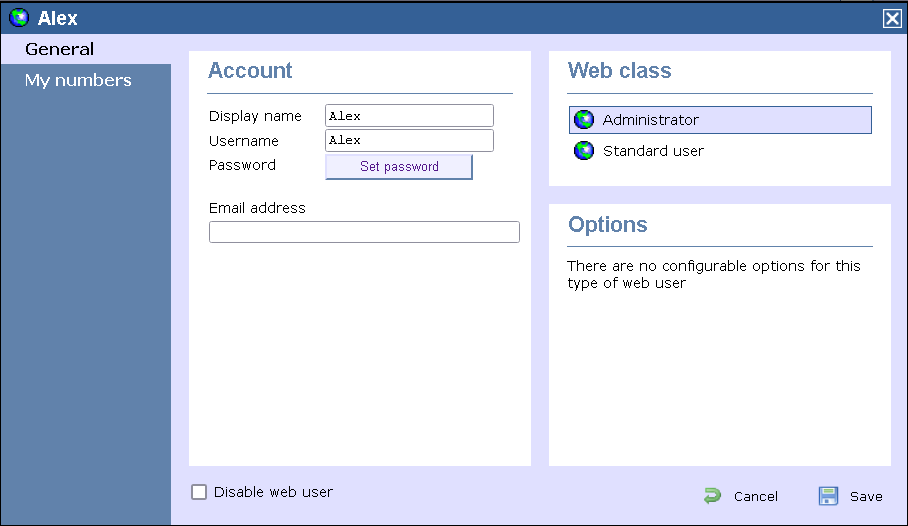Click the Account section heading
This screenshot has height=526, width=908.
(x=250, y=71)
